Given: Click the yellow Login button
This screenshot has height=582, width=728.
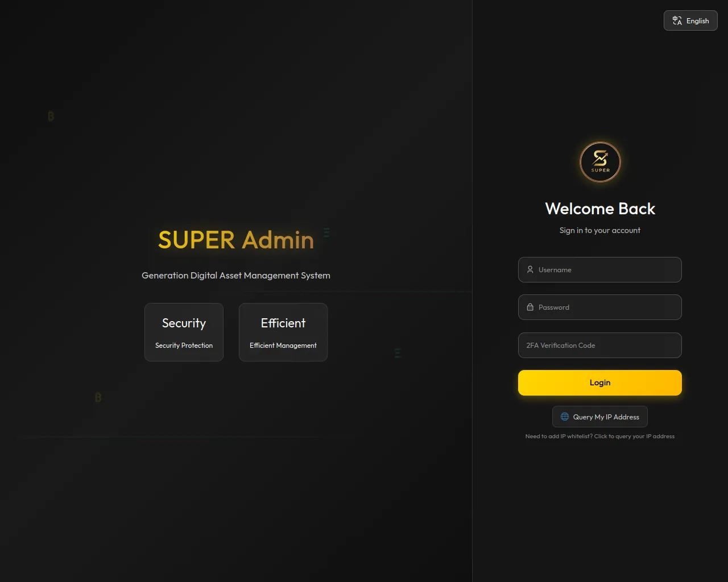Looking at the screenshot, I should [x=600, y=383].
